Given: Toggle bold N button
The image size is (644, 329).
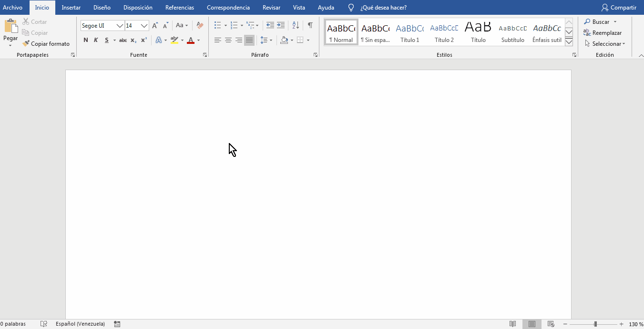Looking at the screenshot, I should (86, 41).
